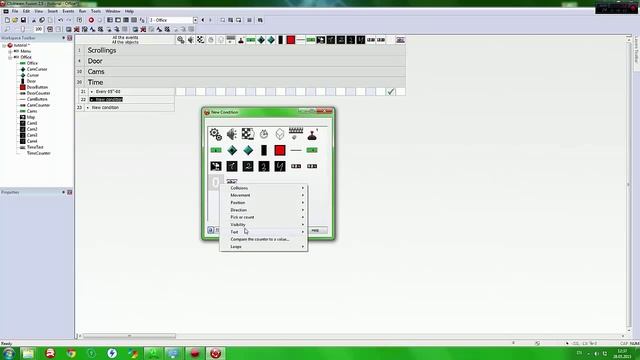
Task: Click Help button in New Condition dialog
Action: [317, 231]
